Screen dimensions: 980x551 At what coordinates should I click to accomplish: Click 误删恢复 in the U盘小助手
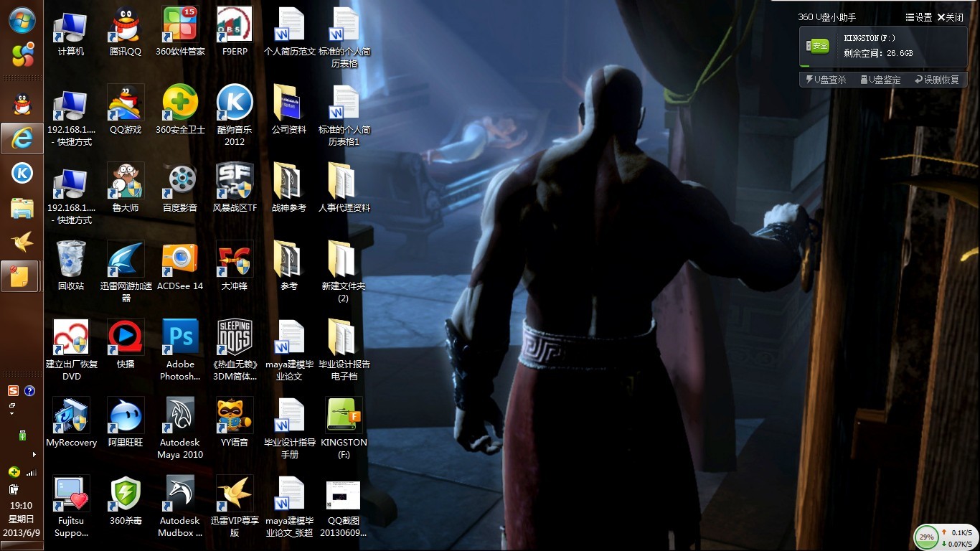937,80
